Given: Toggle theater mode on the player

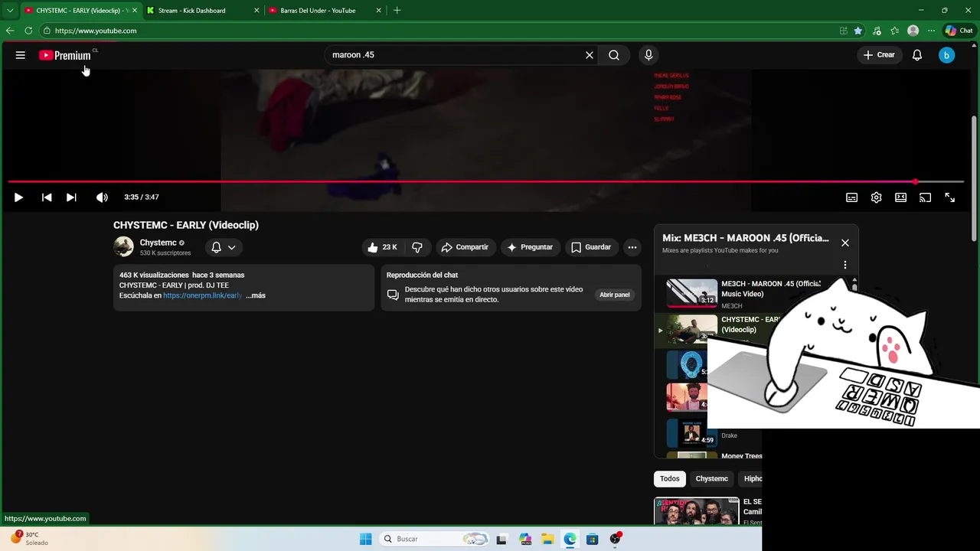Looking at the screenshot, I should pyautogui.click(x=900, y=197).
